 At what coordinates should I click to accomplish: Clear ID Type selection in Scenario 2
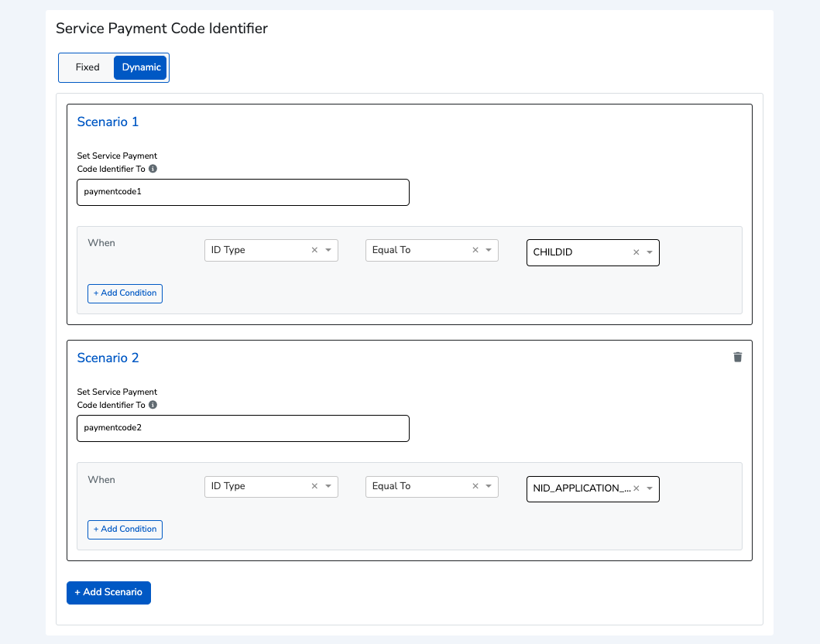tap(314, 486)
